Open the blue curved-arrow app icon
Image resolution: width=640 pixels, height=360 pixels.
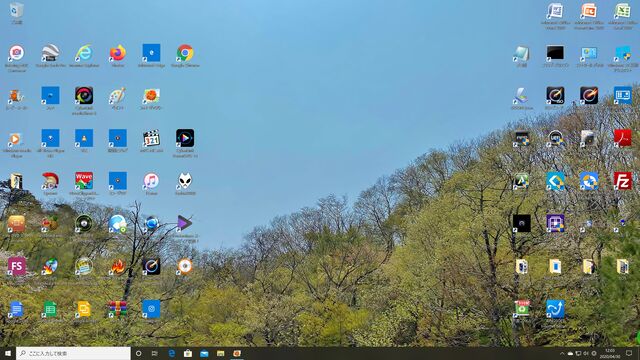point(555,309)
